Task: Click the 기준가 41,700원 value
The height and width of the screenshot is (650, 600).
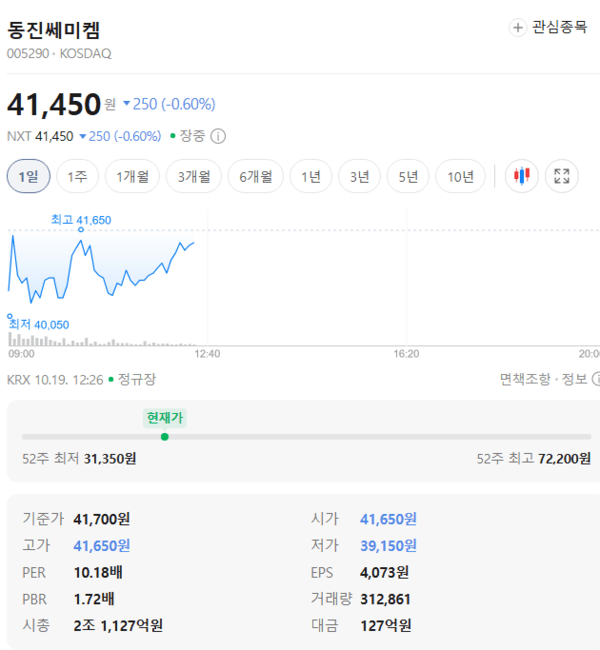Action: tap(102, 519)
